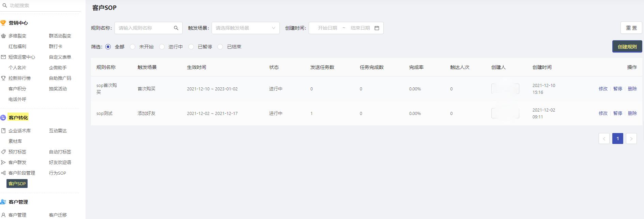Click the 开始日期 date field
This screenshot has height=219, width=644.
click(x=327, y=28)
